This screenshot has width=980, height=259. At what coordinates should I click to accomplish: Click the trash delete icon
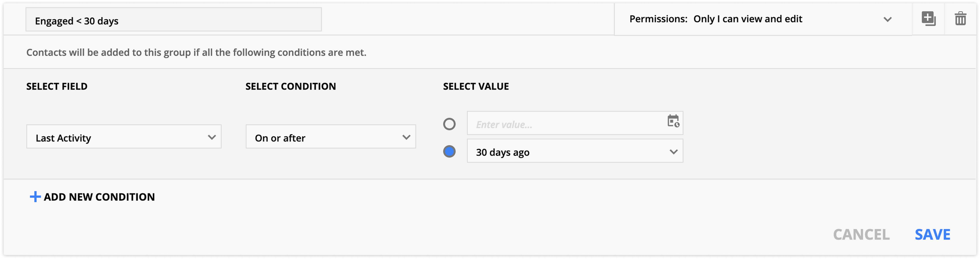click(x=960, y=19)
